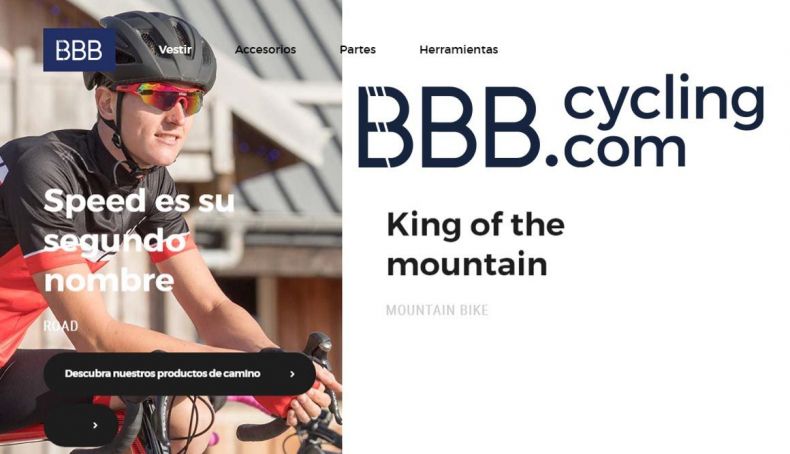Click the Speed es su segundo nombre headline
The image size is (790, 454).
[140, 240]
